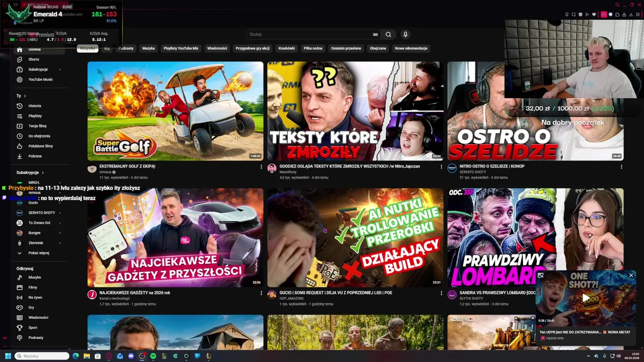This screenshot has height=362, width=644.
Task: Expand mini player to full page
Action: coord(541,276)
